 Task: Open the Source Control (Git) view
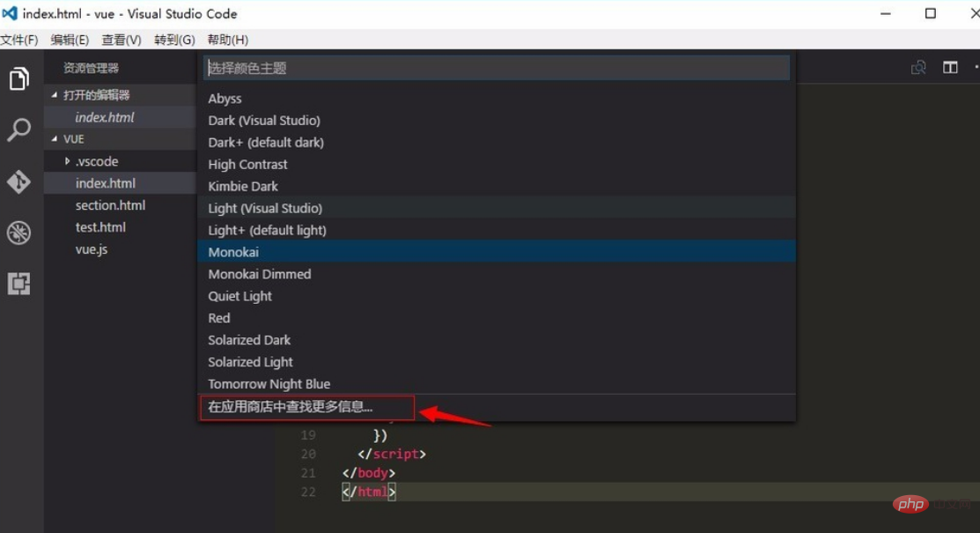point(19,181)
